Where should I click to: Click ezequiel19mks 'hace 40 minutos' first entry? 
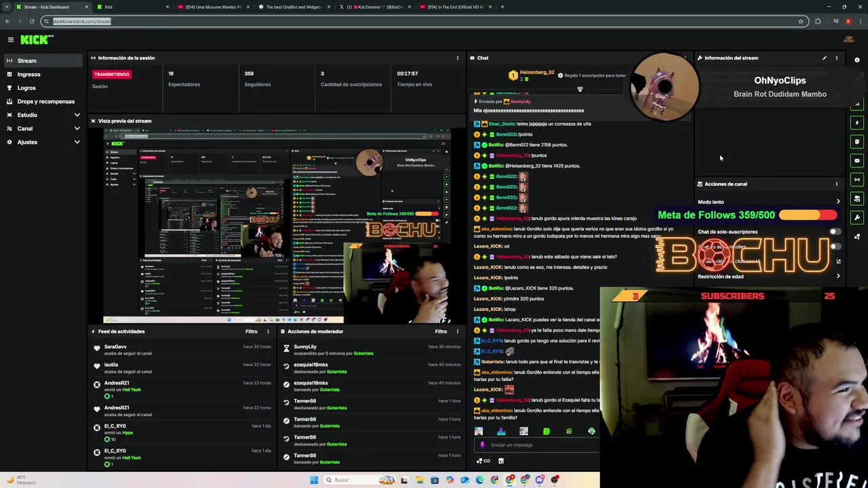(x=372, y=368)
